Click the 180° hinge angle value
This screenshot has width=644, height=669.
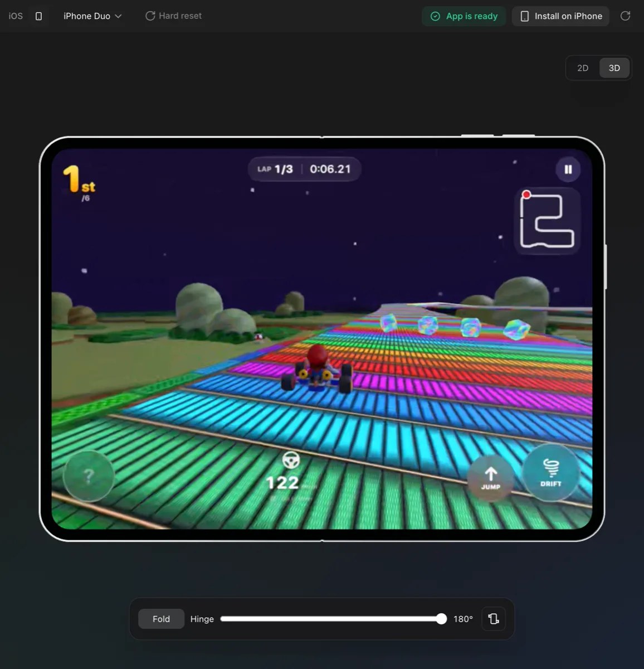[x=463, y=619]
